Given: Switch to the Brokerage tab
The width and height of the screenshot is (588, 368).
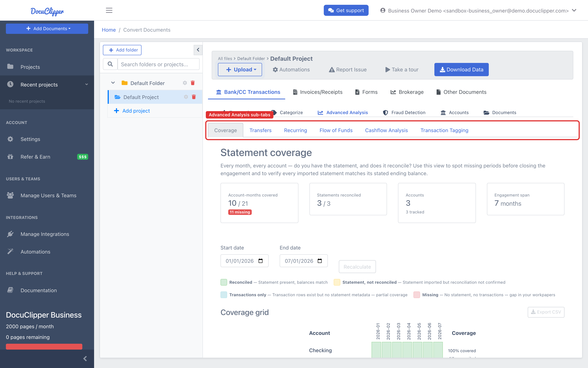Looking at the screenshot, I should [x=407, y=92].
